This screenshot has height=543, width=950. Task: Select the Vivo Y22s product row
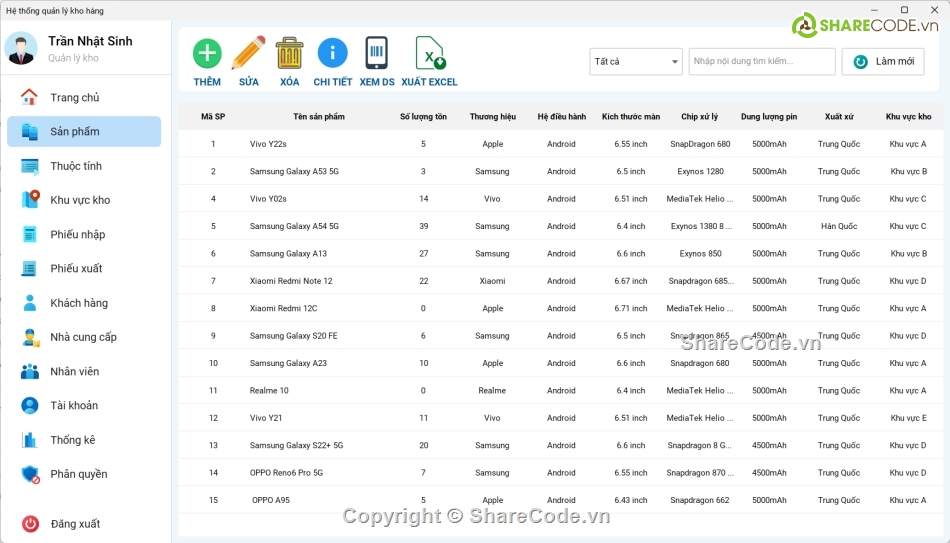[268, 144]
